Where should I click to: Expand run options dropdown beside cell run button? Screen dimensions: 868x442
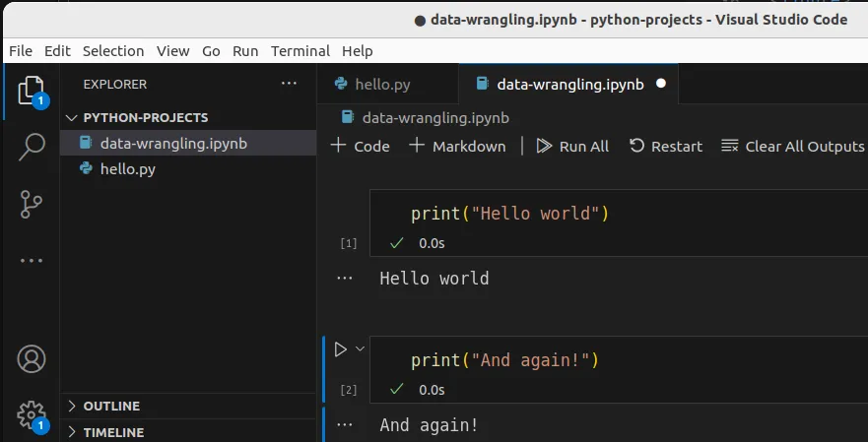[x=360, y=348]
